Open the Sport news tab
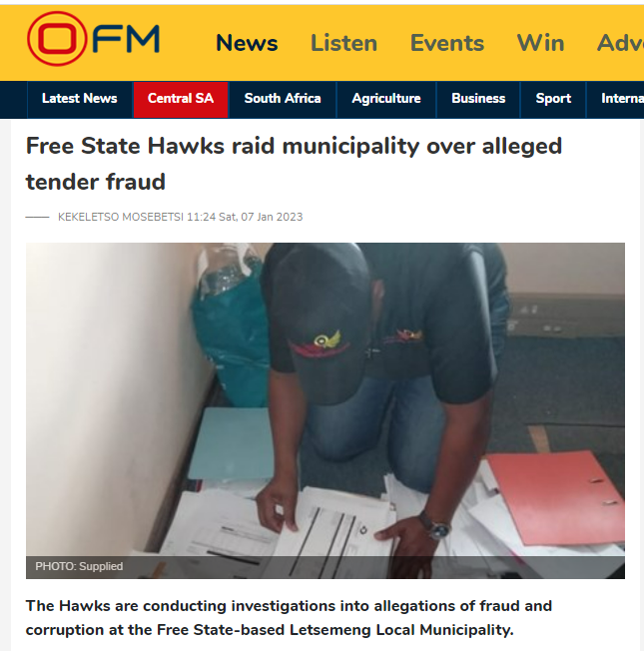This screenshot has height=651, width=644. (x=553, y=99)
